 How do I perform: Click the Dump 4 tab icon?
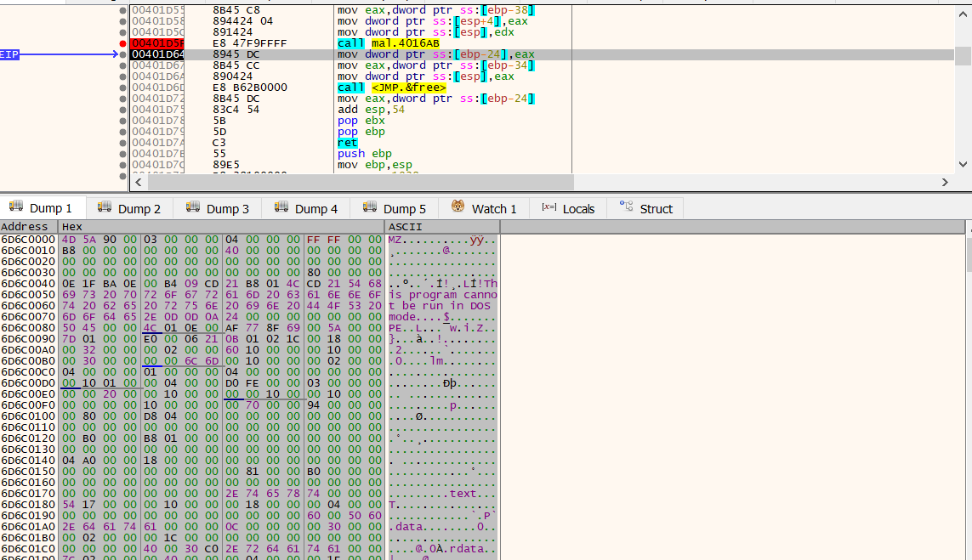pyautogui.click(x=281, y=207)
